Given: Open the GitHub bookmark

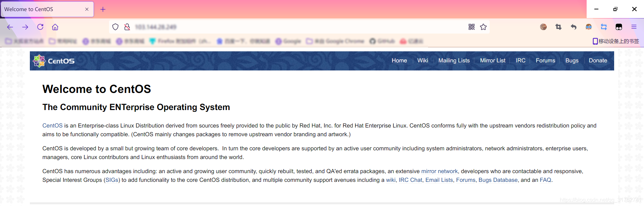Looking at the screenshot, I should [x=382, y=41].
